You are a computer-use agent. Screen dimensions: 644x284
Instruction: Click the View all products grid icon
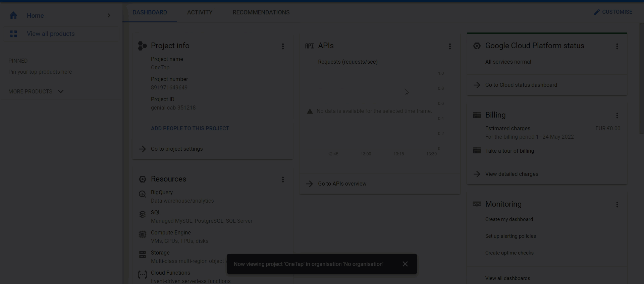(13, 34)
